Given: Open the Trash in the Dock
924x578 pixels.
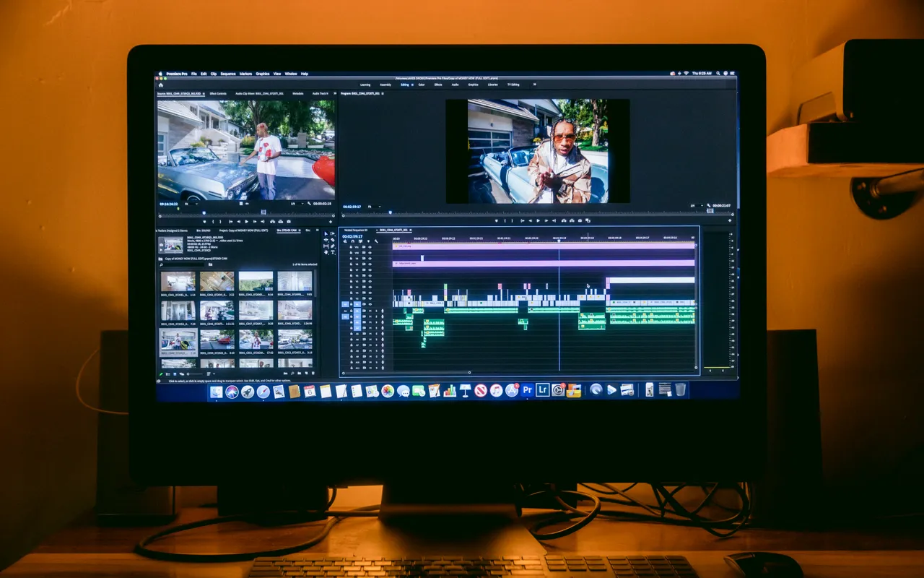Looking at the screenshot, I should coord(681,390).
